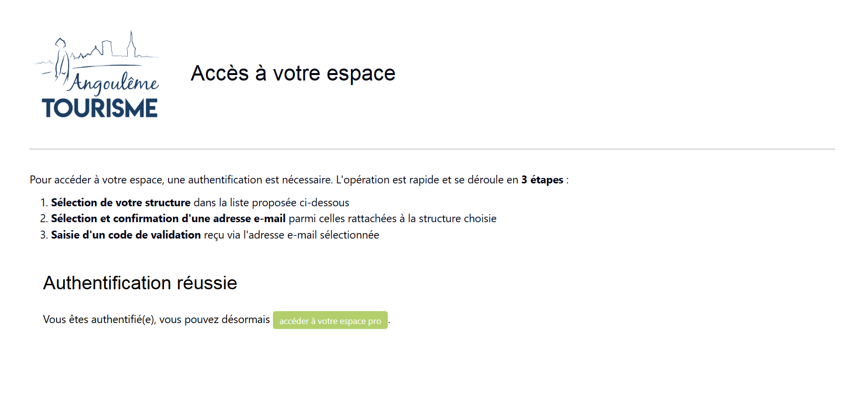Click the 'TOURISME' wordmark in the logo
Screen dimensions: 868x415
point(99,107)
